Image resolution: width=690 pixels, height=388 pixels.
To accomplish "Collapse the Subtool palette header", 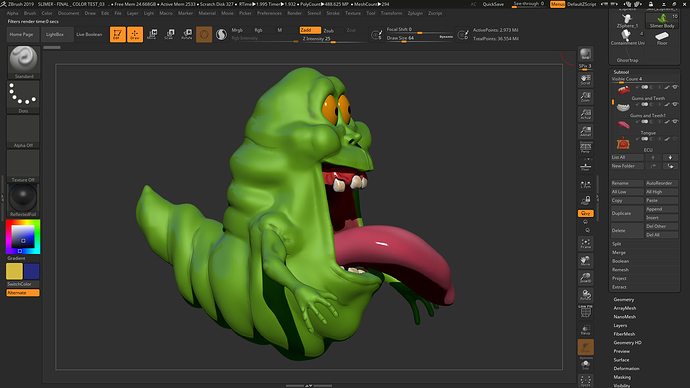I will (621, 72).
